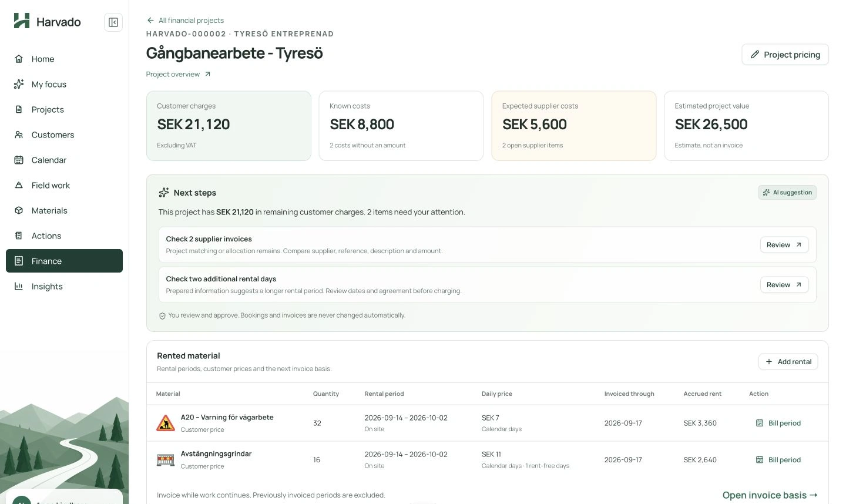Click the Actions clipboard icon
The width and height of the screenshot is (846, 504).
click(x=19, y=236)
